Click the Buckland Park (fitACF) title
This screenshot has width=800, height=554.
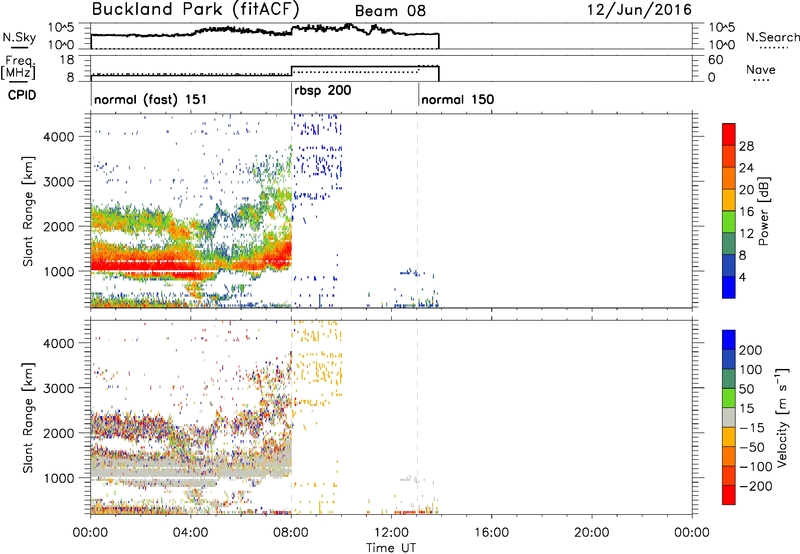(195, 10)
